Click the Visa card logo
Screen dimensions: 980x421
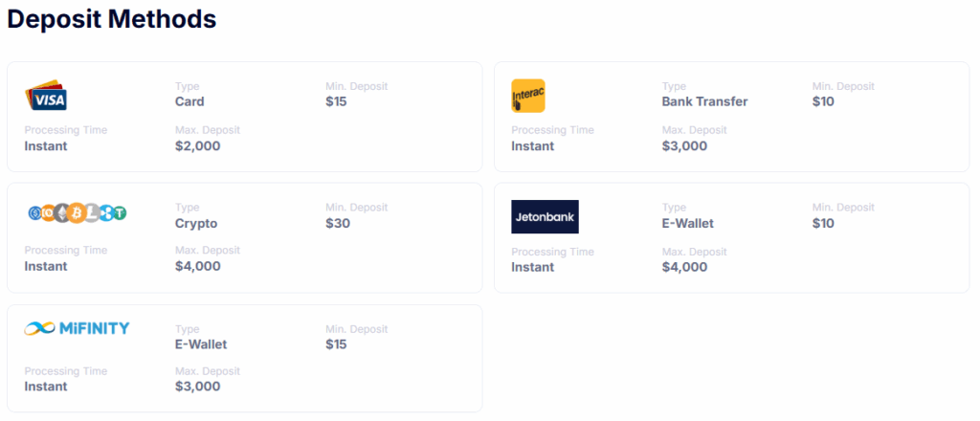point(46,95)
